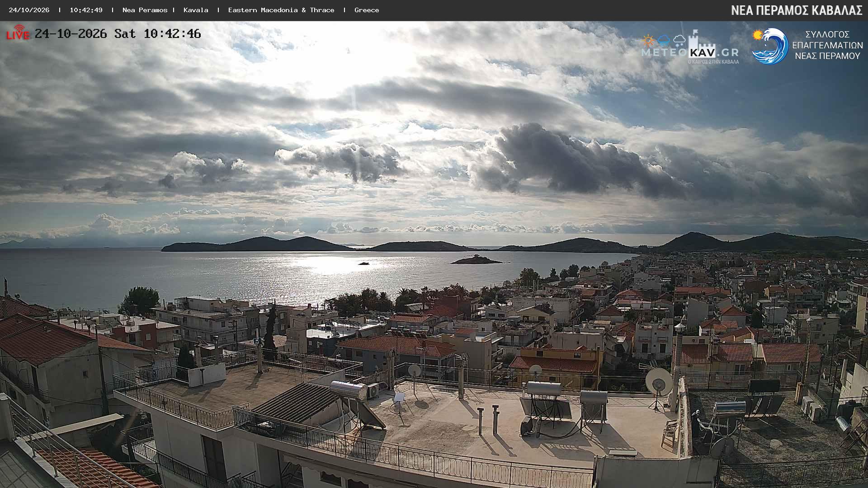This screenshot has height=488, width=868.
Task: Click the header date 24/10/2026
Action: [x=29, y=10]
